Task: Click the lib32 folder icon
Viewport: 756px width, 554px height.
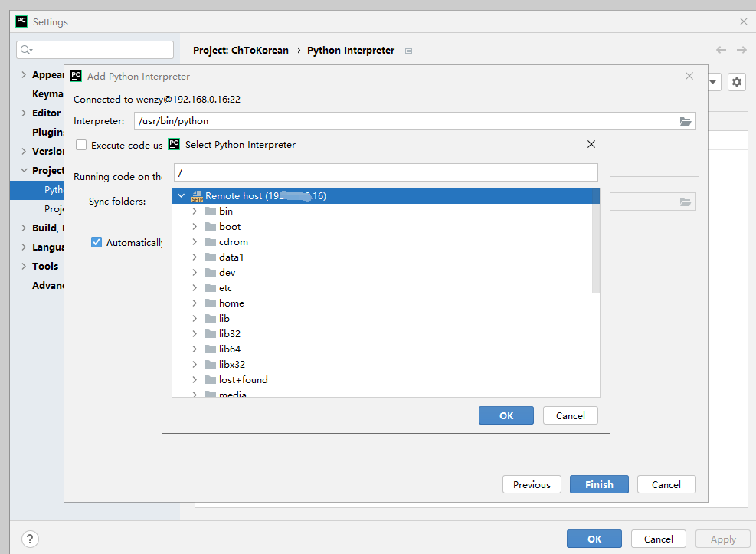Action: tap(210, 333)
